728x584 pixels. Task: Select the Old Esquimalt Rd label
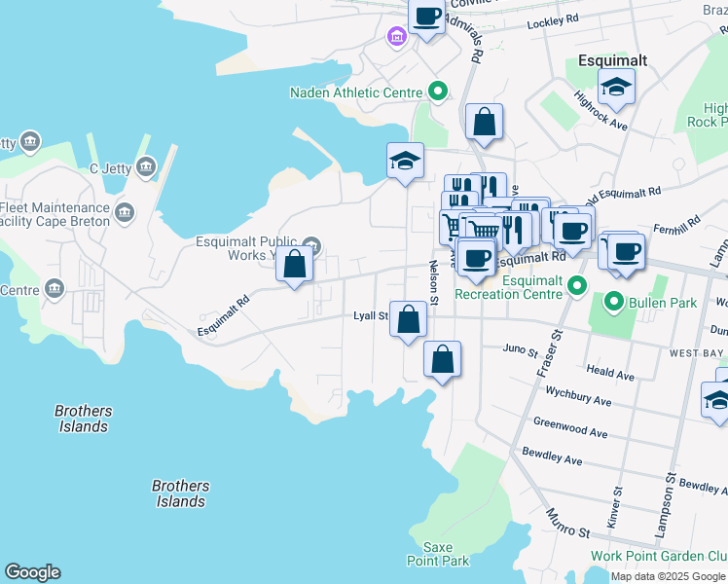point(622,196)
